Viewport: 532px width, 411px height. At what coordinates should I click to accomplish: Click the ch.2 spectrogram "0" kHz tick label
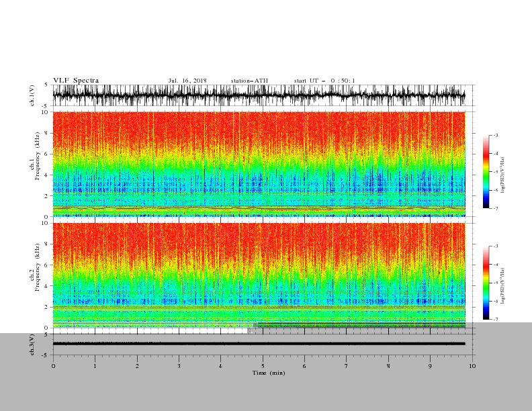coord(46,328)
